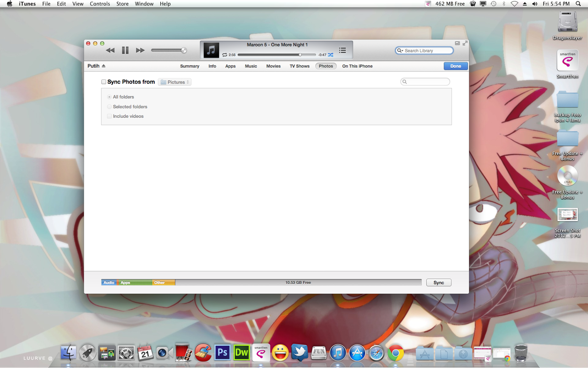
Task: Eject the Putih device
Action: click(104, 66)
